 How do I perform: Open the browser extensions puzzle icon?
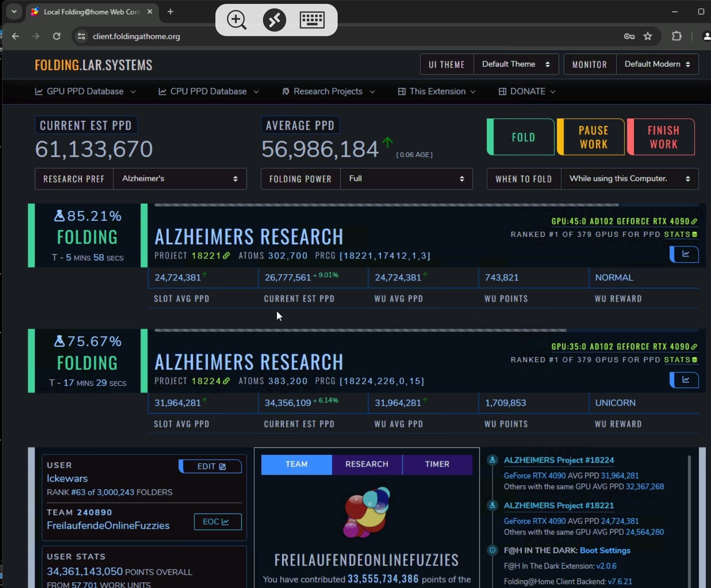[x=676, y=36]
